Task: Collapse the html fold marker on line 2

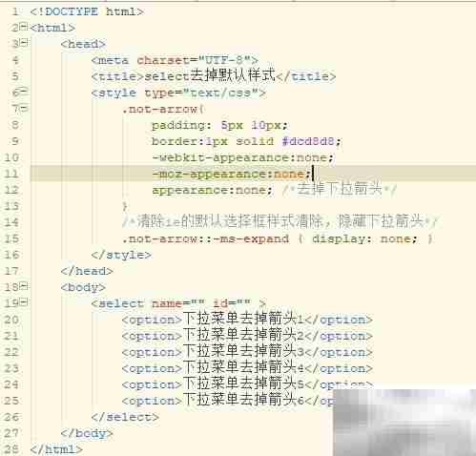Action: tap(24, 27)
